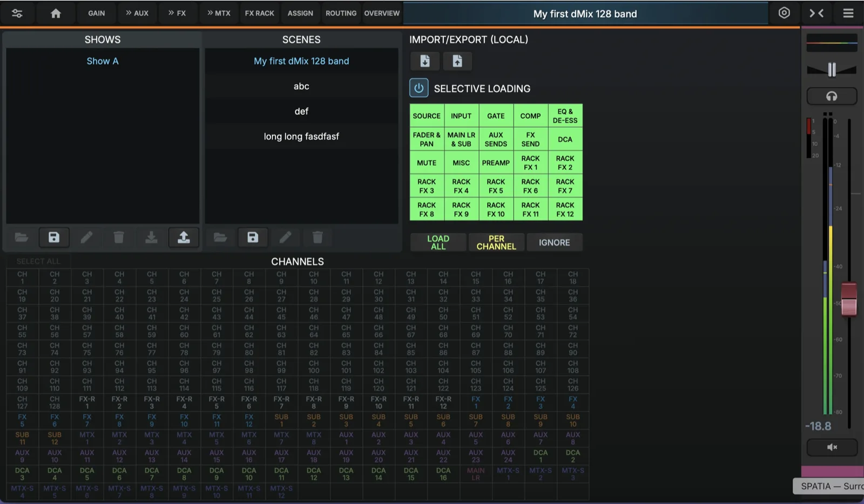The image size is (864, 504).
Task: Toggle AUX SENDS loading option
Action: click(496, 139)
